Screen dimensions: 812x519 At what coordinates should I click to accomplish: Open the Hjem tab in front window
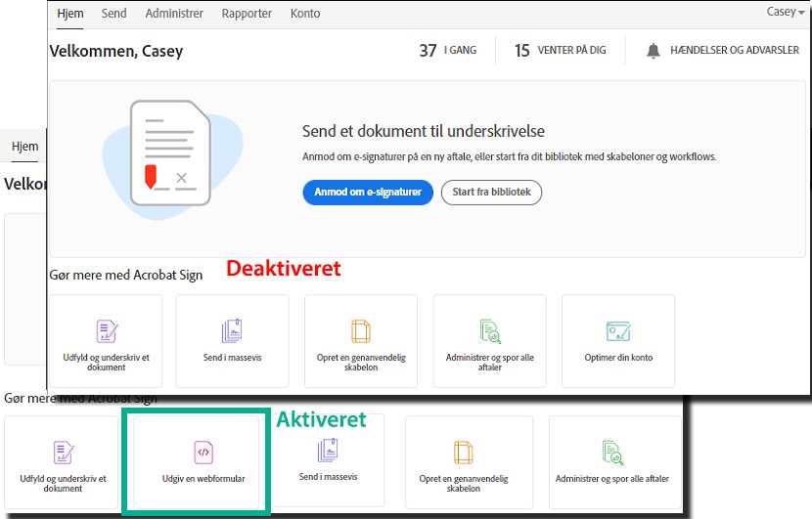coord(69,14)
